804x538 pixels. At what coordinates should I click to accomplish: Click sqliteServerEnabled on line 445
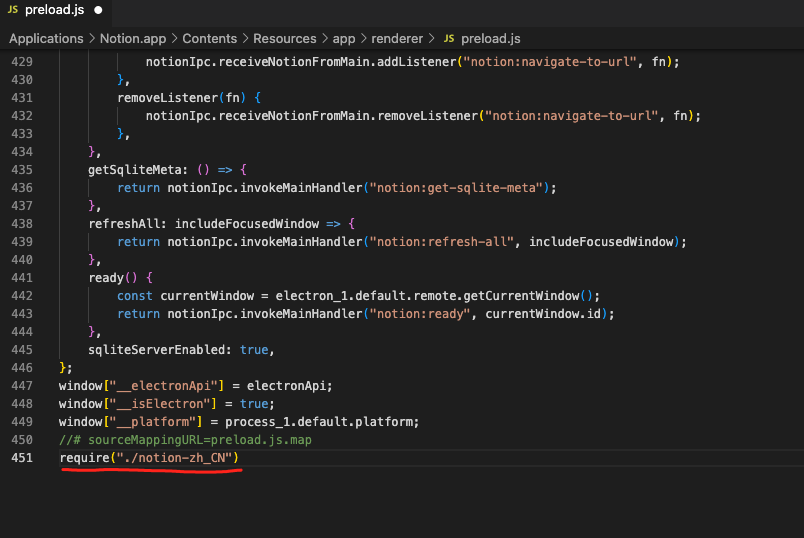(157, 350)
